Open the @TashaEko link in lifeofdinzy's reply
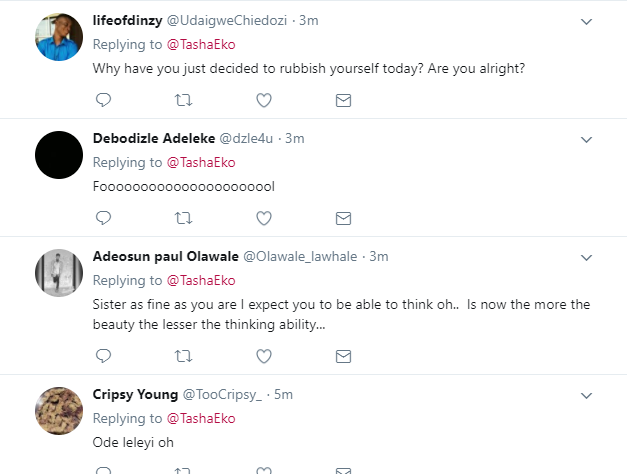 pyautogui.click(x=200, y=46)
